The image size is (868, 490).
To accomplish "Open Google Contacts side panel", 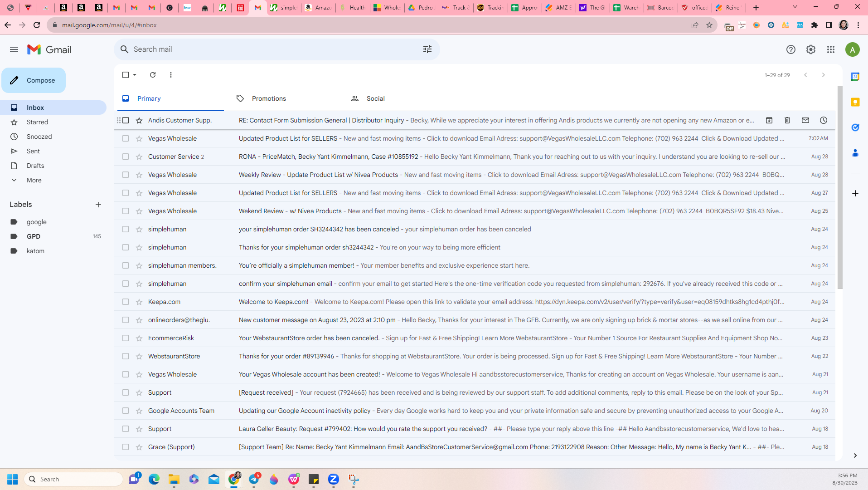I will coord(855,153).
